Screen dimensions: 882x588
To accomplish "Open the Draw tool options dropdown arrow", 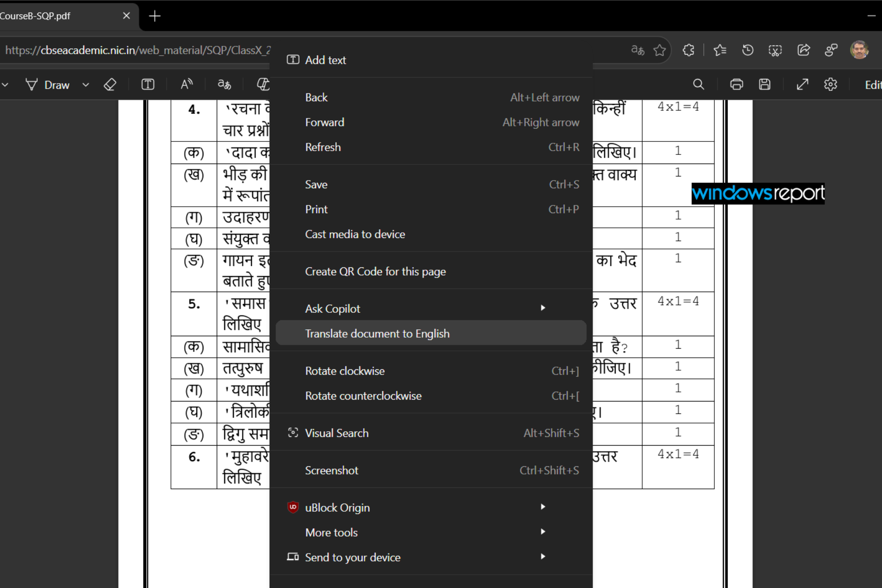I will [85, 85].
